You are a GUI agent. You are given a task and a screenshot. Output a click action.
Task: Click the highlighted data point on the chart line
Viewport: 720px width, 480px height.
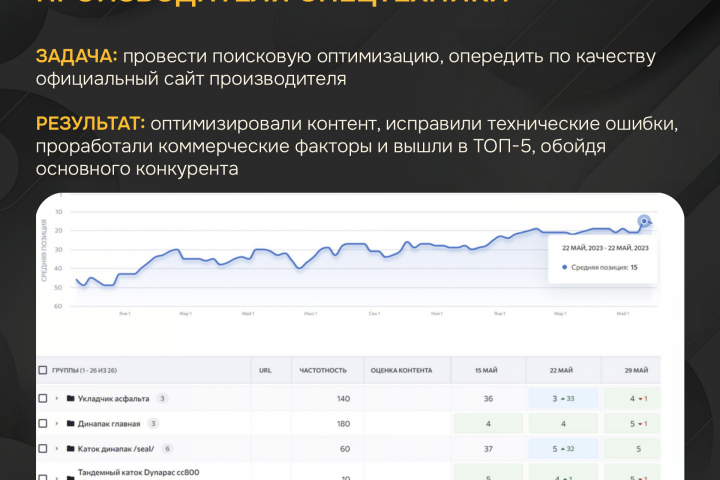click(x=644, y=221)
